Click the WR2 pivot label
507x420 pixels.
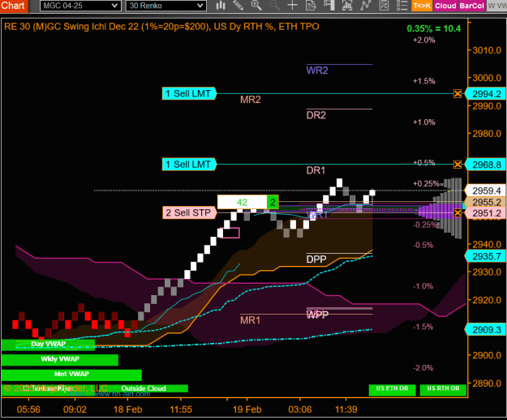317,71
